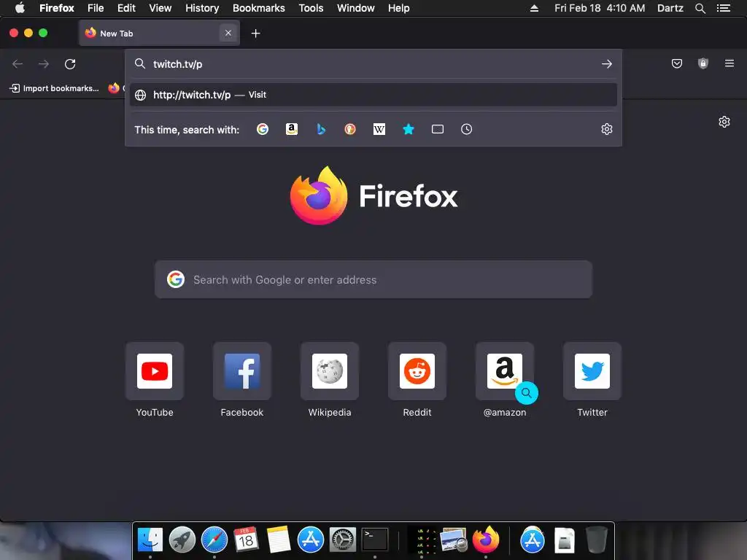
Task: Open Calendar from the Dock
Action: click(246, 540)
